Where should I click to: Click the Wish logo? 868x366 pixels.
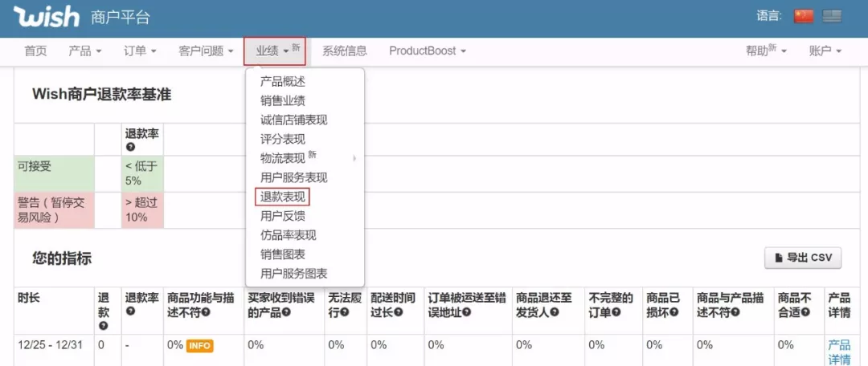(46, 17)
